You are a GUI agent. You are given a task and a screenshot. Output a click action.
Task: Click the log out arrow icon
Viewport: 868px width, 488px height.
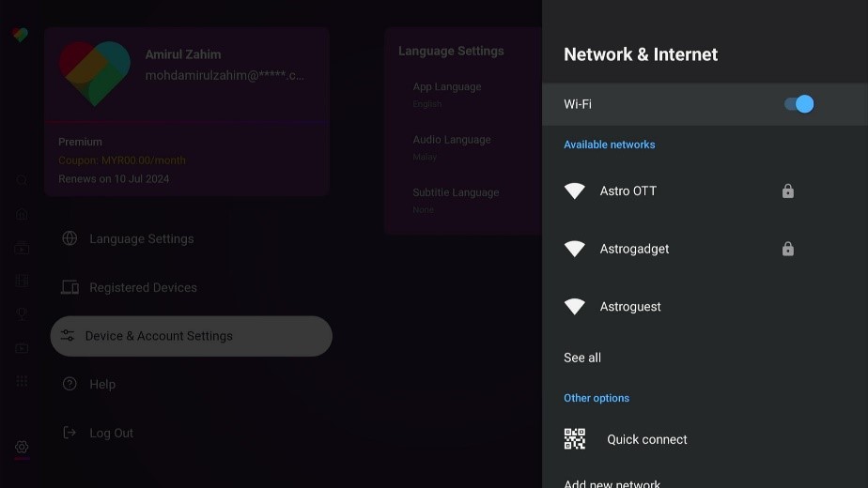click(x=70, y=432)
